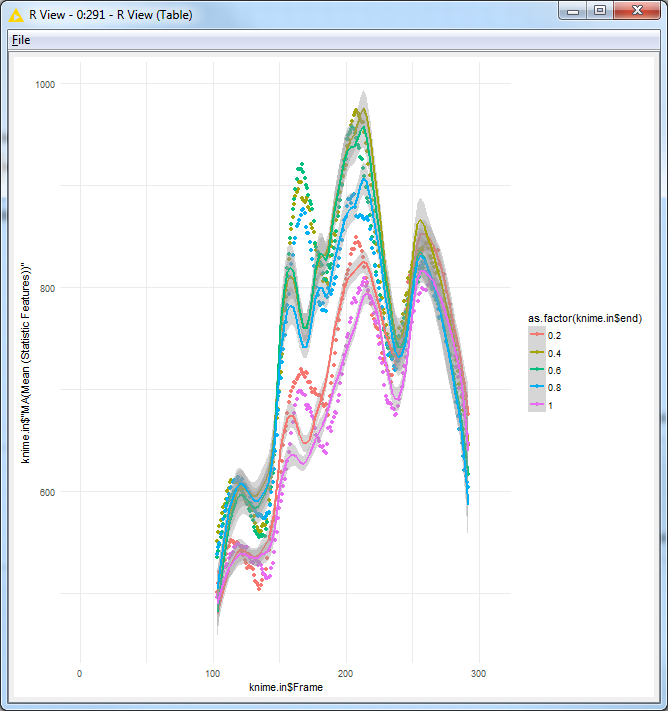The width and height of the screenshot is (668, 711).
Task: Maximize the R View window
Action: click(x=600, y=12)
